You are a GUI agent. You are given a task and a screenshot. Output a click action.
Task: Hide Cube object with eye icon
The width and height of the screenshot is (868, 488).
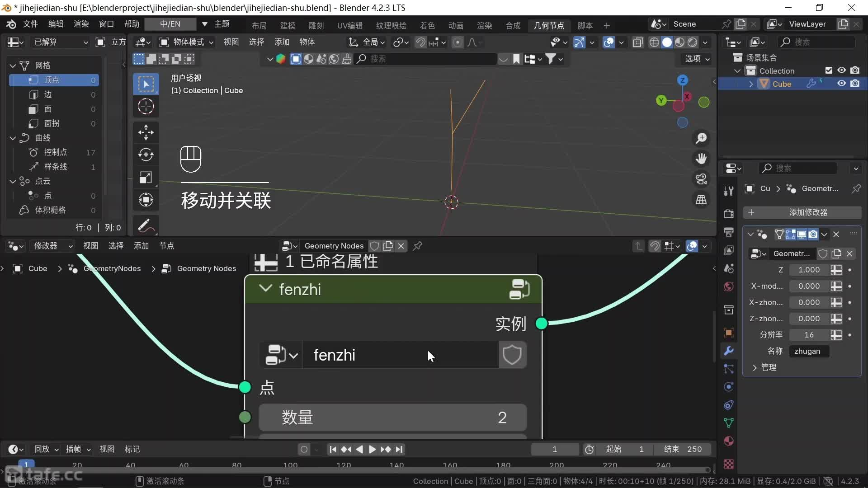tap(841, 84)
